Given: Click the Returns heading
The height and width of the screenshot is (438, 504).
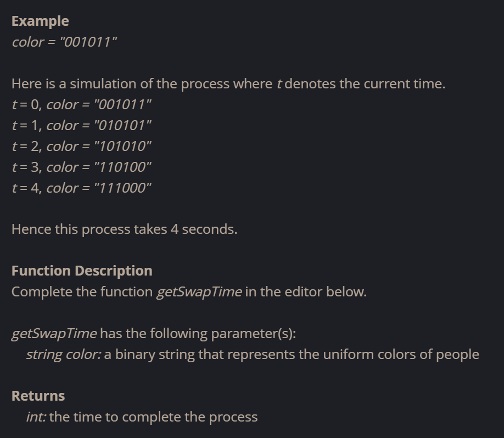Looking at the screenshot, I should tap(38, 396).
